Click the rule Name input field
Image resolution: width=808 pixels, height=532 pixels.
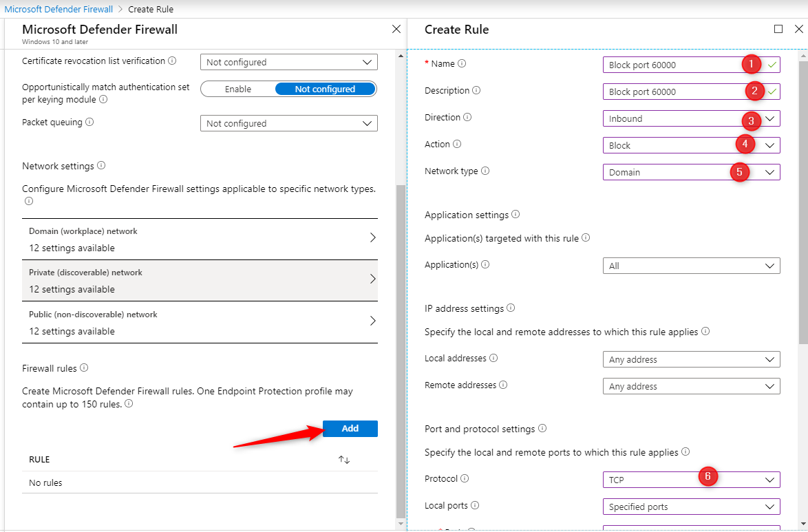coord(691,65)
